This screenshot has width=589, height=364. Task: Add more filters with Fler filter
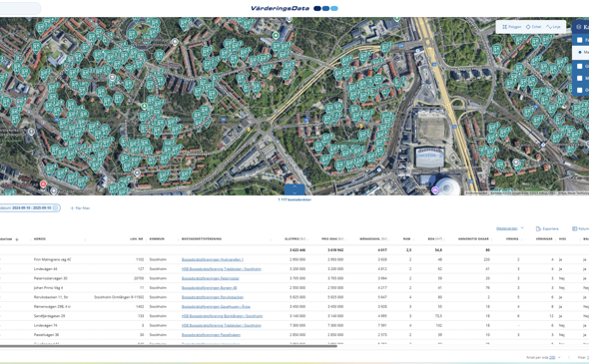(80, 207)
